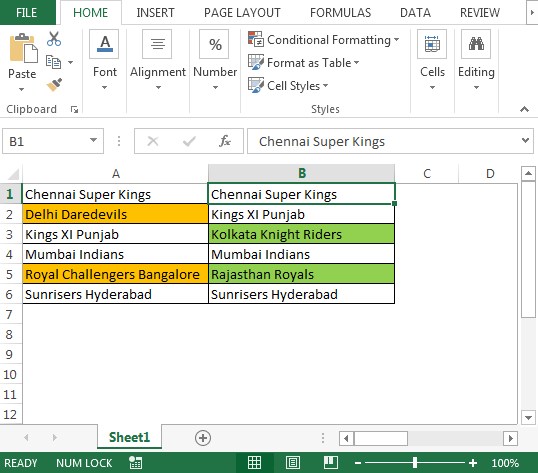Viewport: 538px width, 473px height.
Task: Select column A header
Action: [115, 174]
